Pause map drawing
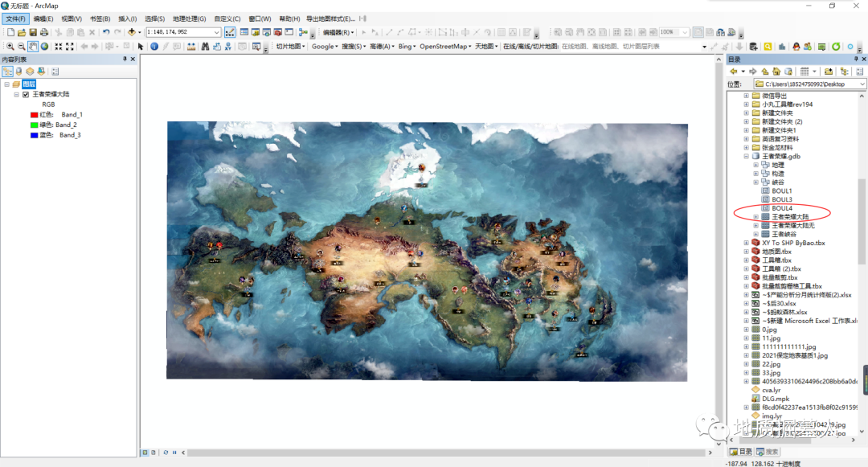Viewport: 868px width, 467px height. 174,453
